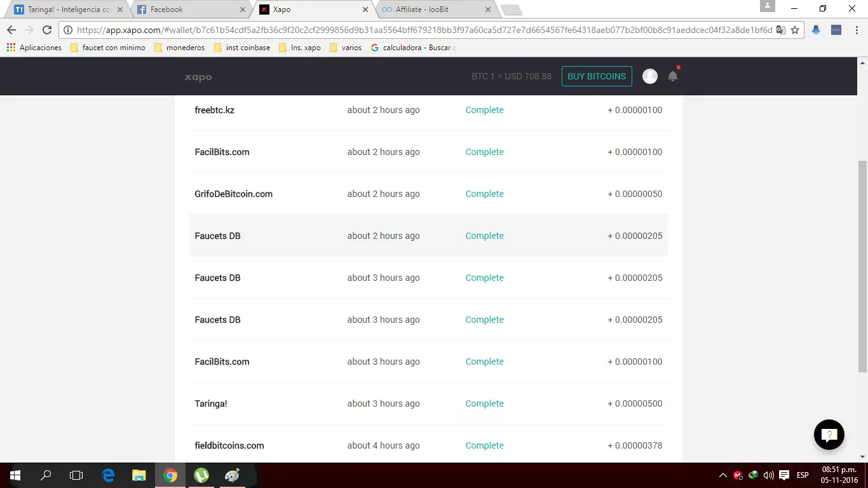Click the 'BTC 1 = USD 708.88' rate
Screen dimensions: 868x488
[x=512, y=76]
